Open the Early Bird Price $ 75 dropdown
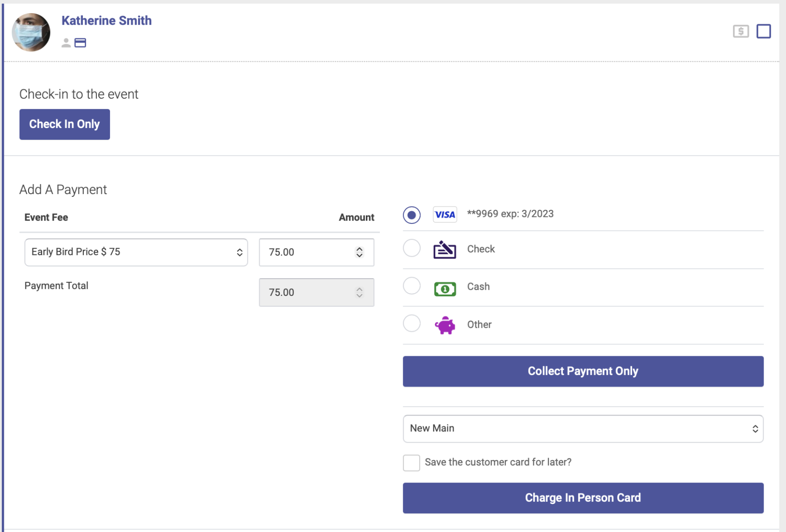Screen dimensions: 786x532 (x=136, y=252)
